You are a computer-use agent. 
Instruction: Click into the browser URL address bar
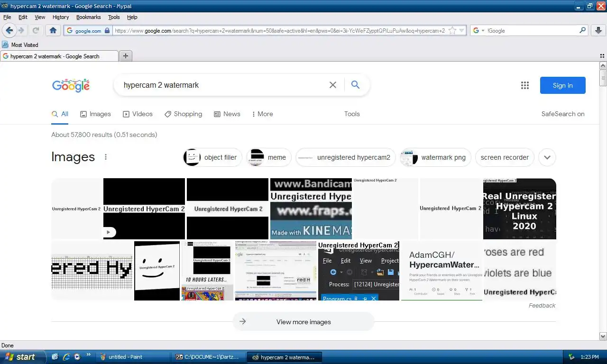click(x=280, y=30)
